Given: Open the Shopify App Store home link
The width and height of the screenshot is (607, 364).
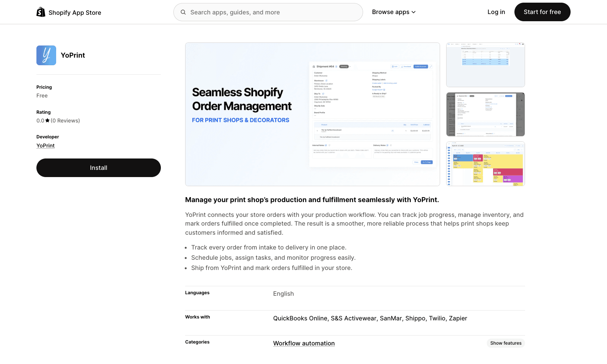Looking at the screenshot, I should (69, 12).
